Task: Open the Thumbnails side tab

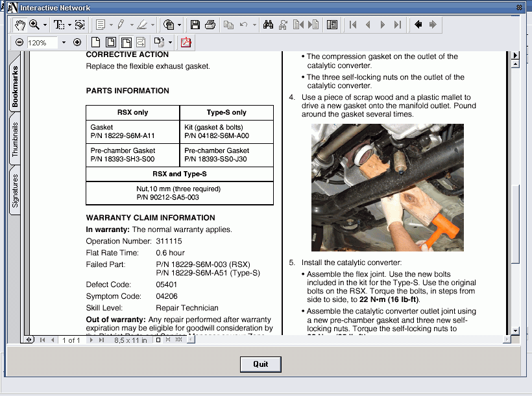Action: pyautogui.click(x=16, y=139)
